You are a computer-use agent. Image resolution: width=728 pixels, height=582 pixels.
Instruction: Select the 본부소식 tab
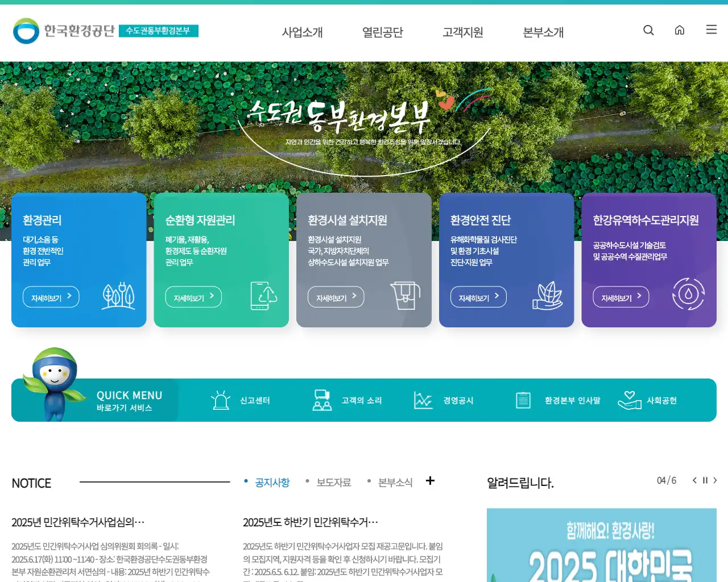[x=395, y=482]
